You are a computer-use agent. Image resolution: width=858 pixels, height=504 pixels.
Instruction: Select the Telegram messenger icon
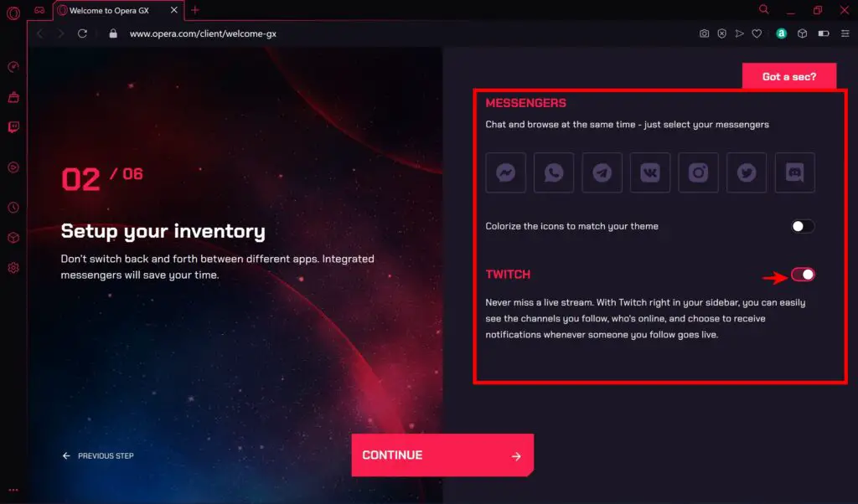[602, 172]
